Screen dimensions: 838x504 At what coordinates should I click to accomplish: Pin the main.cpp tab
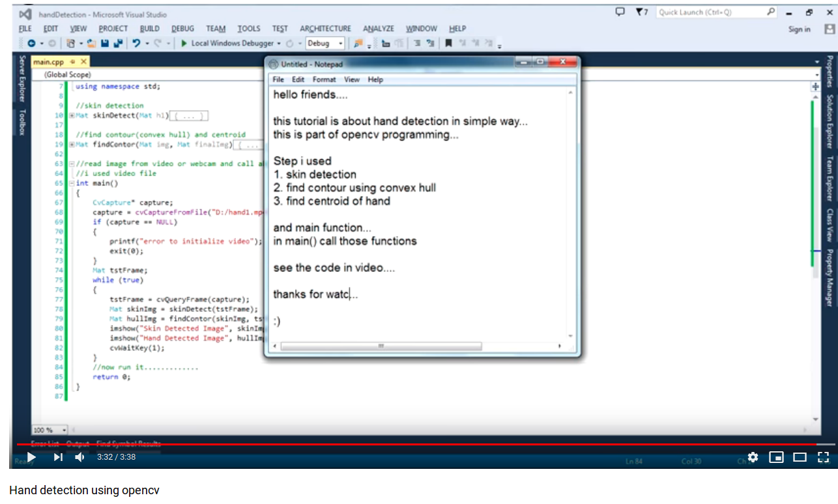(x=73, y=62)
